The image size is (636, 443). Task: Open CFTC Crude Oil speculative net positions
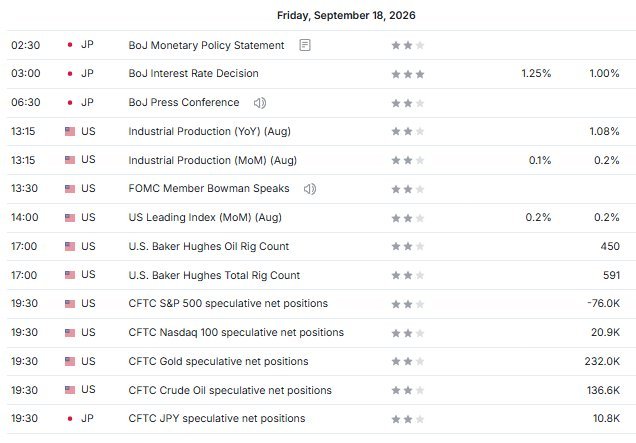(230, 390)
